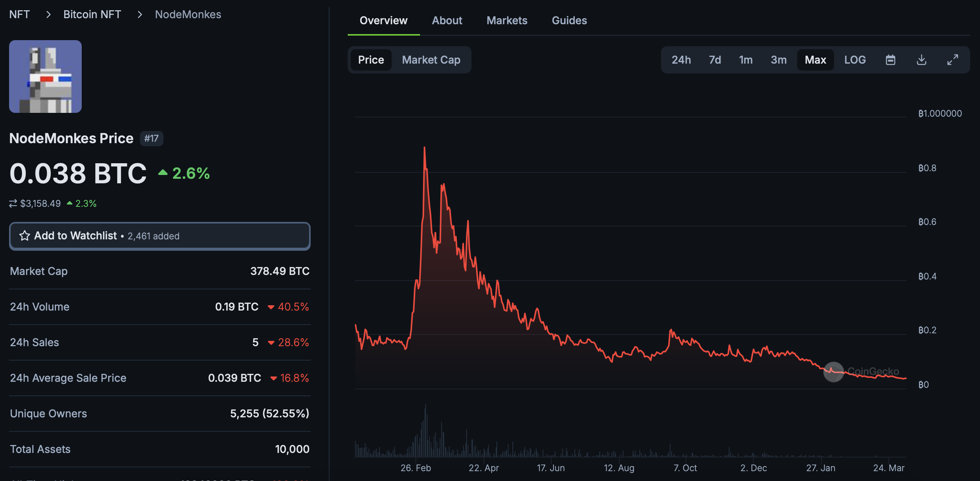Click the 0.039 BTC average sale price
This screenshot has height=481, width=980.
click(x=234, y=378)
